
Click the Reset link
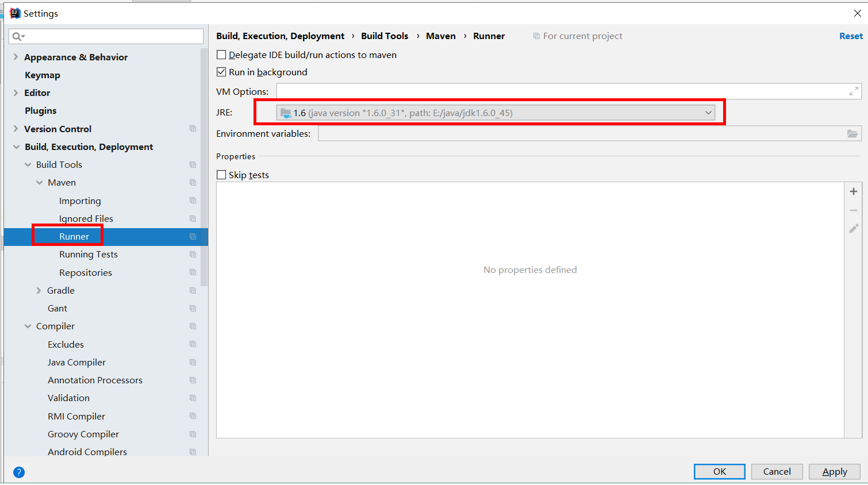pos(851,36)
